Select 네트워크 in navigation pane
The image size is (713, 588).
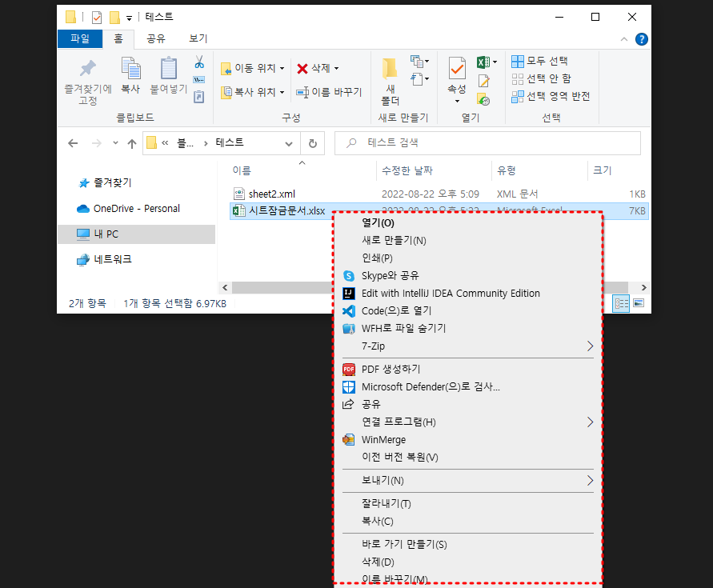click(x=105, y=259)
